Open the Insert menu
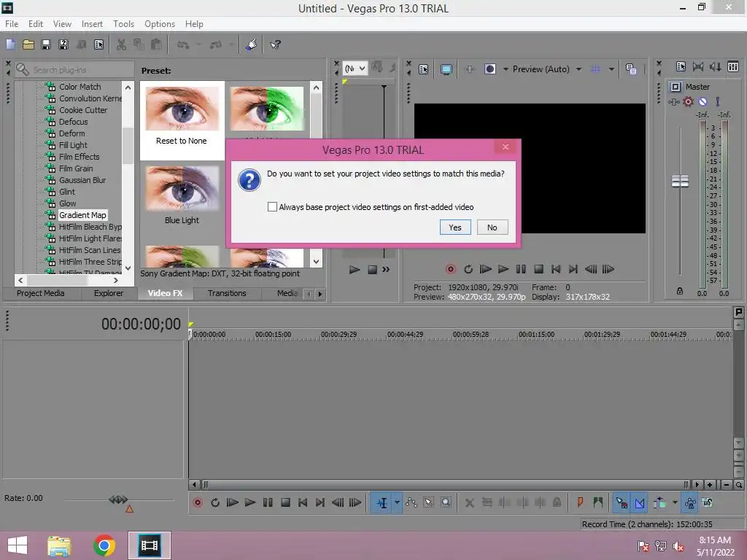 (x=92, y=24)
